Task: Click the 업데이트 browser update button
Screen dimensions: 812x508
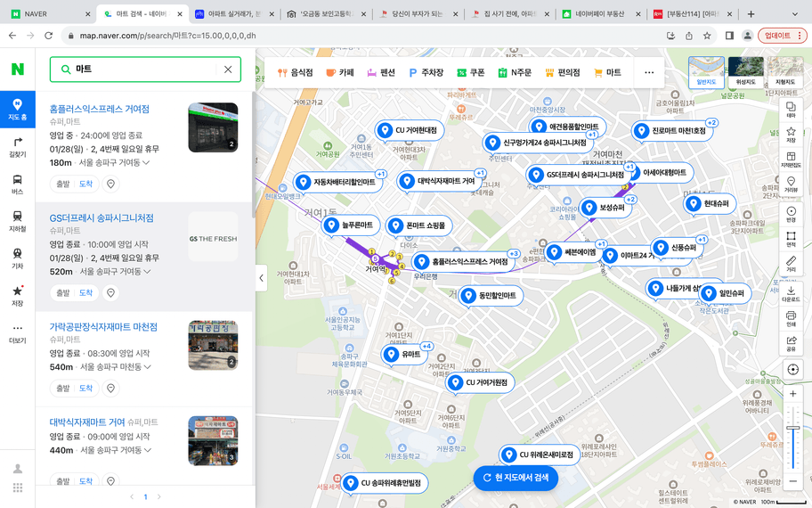Action: [782, 36]
